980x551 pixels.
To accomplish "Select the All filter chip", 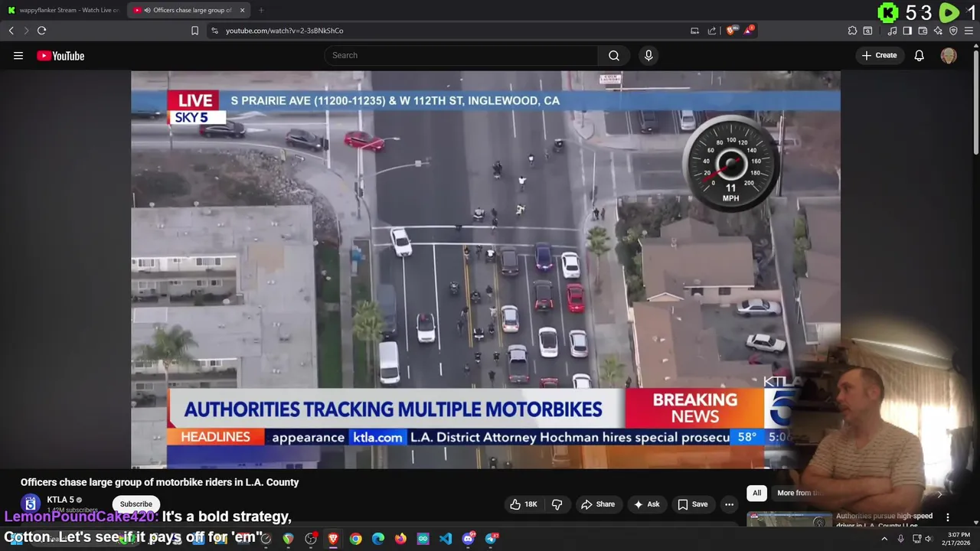I will pyautogui.click(x=756, y=493).
